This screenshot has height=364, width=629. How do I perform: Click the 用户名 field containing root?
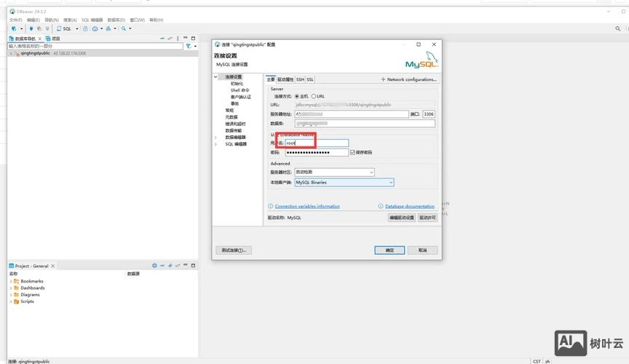317,143
